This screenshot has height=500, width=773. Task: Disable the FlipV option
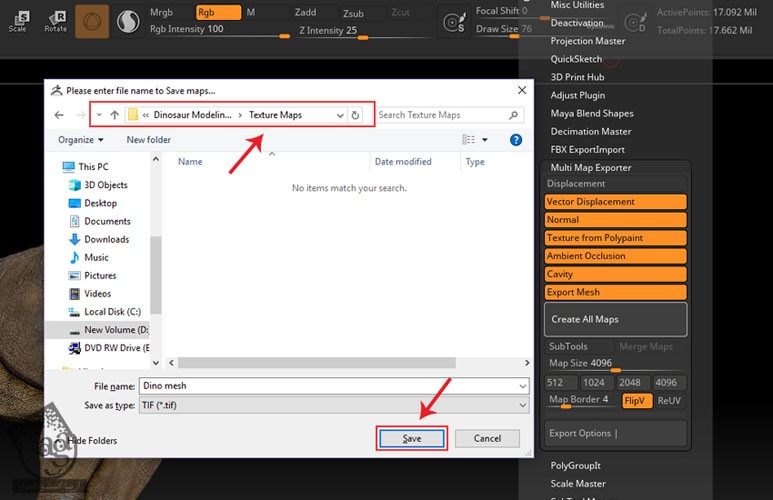pos(636,401)
